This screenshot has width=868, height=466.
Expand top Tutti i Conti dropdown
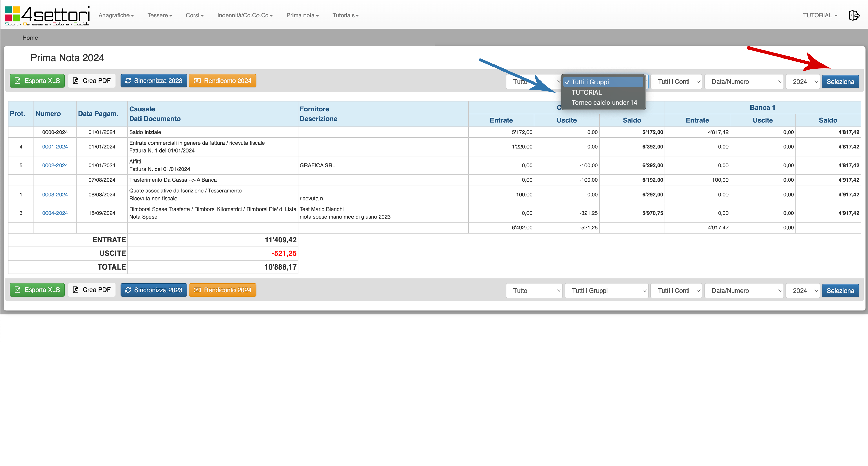(x=676, y=81)
